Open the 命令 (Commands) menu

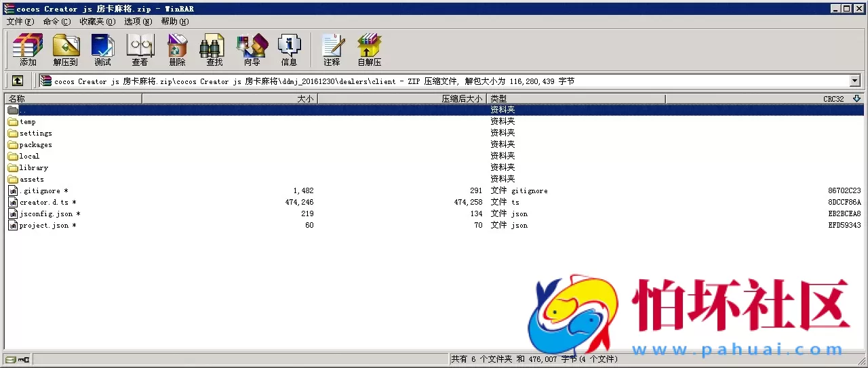click(x=56, y=22)
